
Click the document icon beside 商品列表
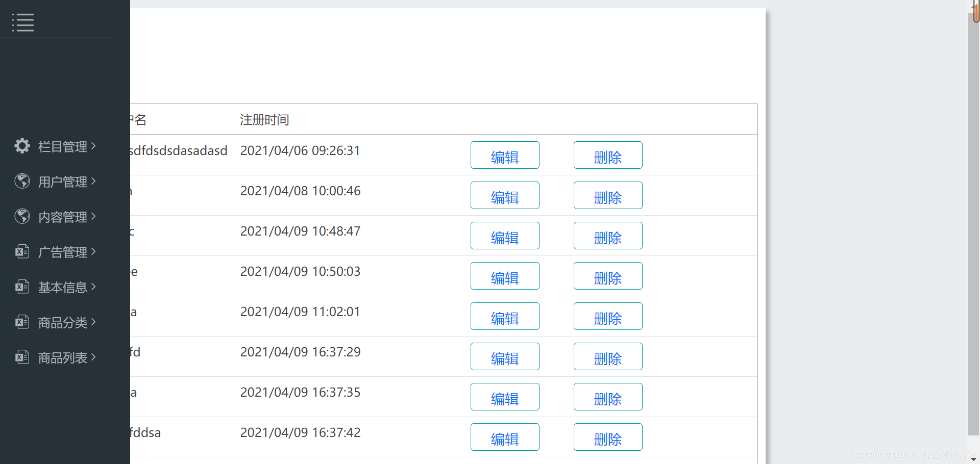coord(22,356)
